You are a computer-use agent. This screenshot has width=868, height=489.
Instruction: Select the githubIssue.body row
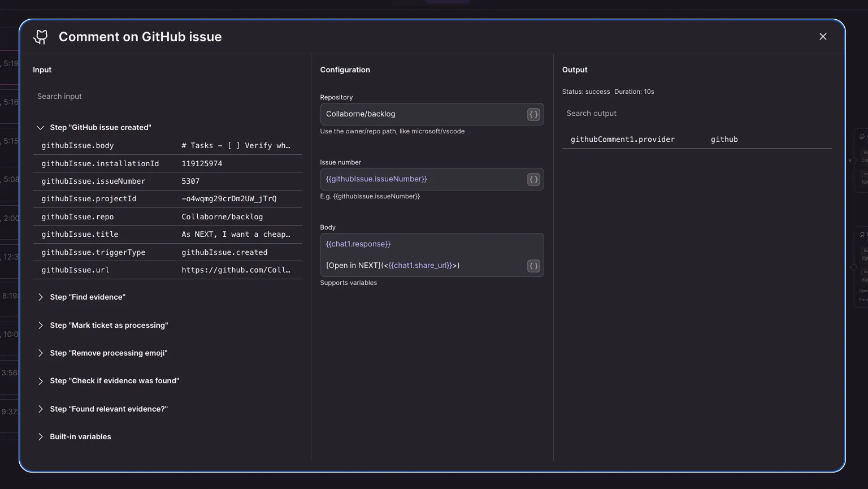click(167, 146)
